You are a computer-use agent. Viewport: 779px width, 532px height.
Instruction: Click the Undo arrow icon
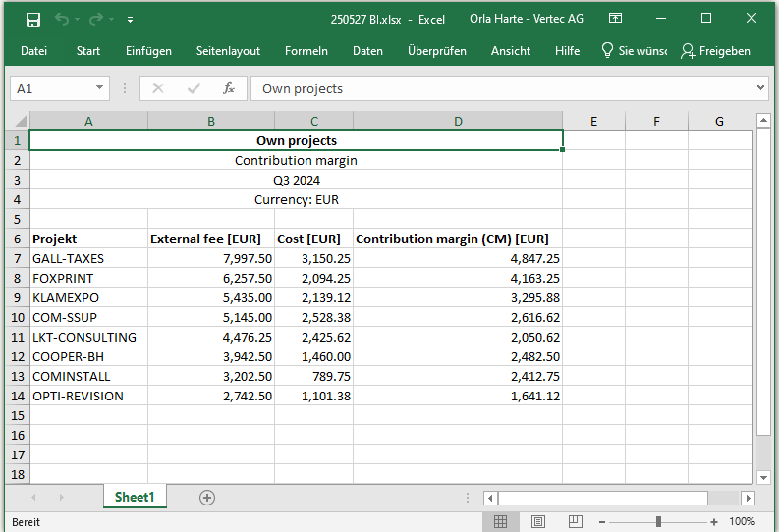(63, 19)
